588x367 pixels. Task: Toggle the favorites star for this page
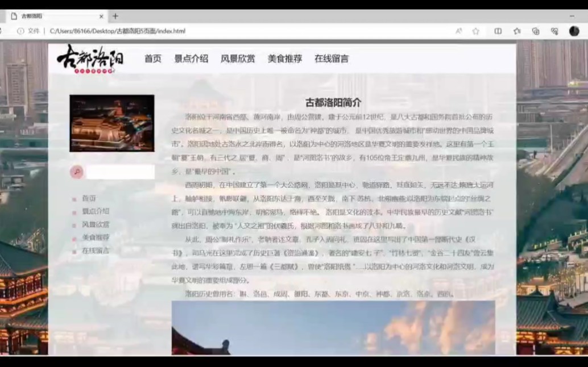(x=477, y=31)
